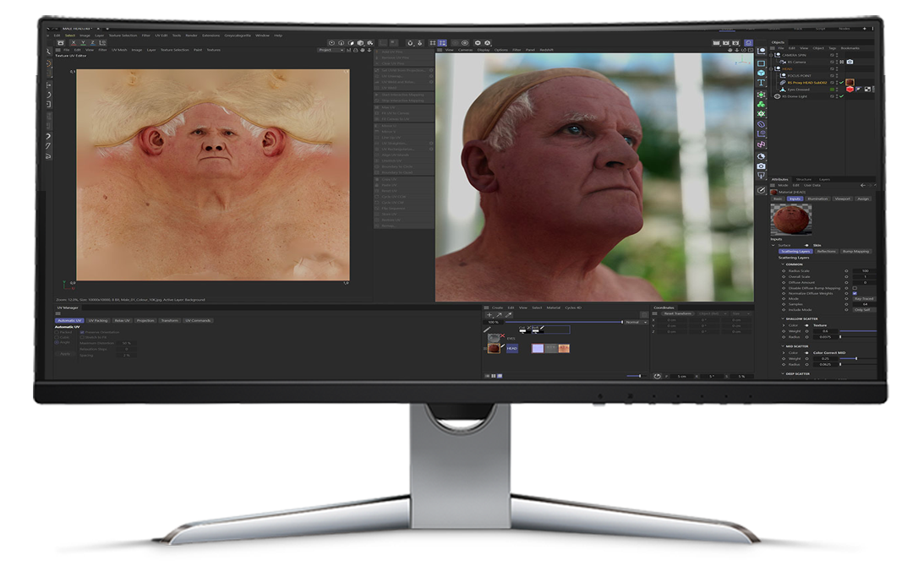924x566 pixels.
Task: Click the material tag on RS Proxy HEAD row
Action: point(850,83)
